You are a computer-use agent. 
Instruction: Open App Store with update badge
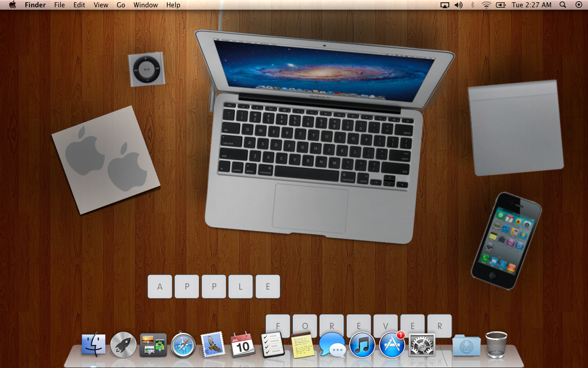click(x=392, y=345)
